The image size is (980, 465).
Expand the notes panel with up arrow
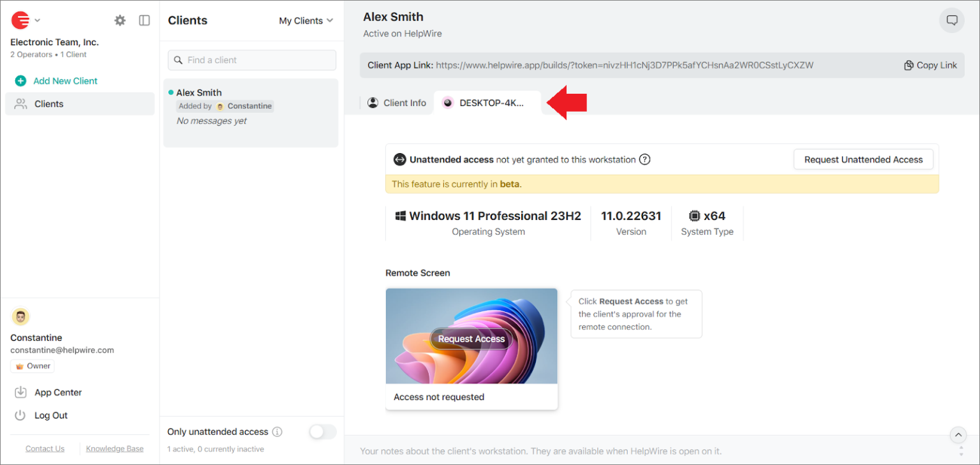(x=958, y=435)
